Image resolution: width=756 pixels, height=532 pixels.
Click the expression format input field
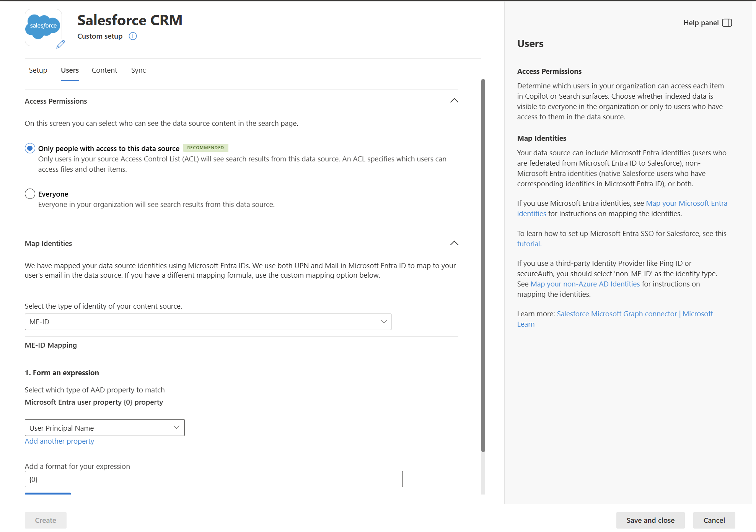click(214, 479)
